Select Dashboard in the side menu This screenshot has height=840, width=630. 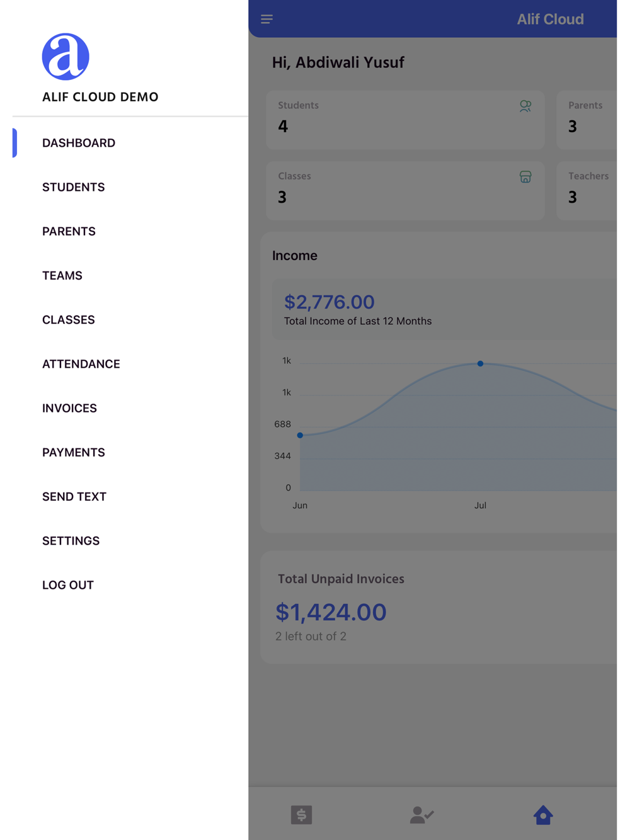point(79,143)
